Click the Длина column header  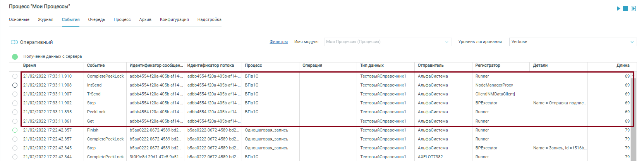tap(623, 66)
